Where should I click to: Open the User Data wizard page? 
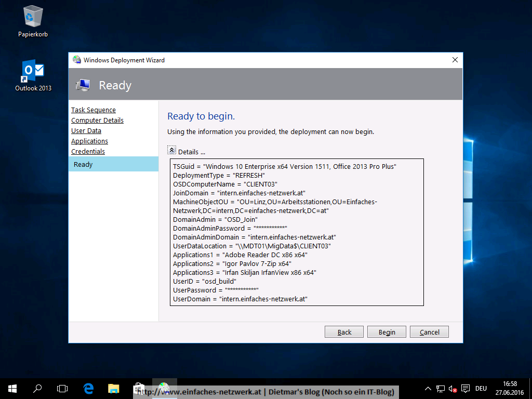click(86, 130)
